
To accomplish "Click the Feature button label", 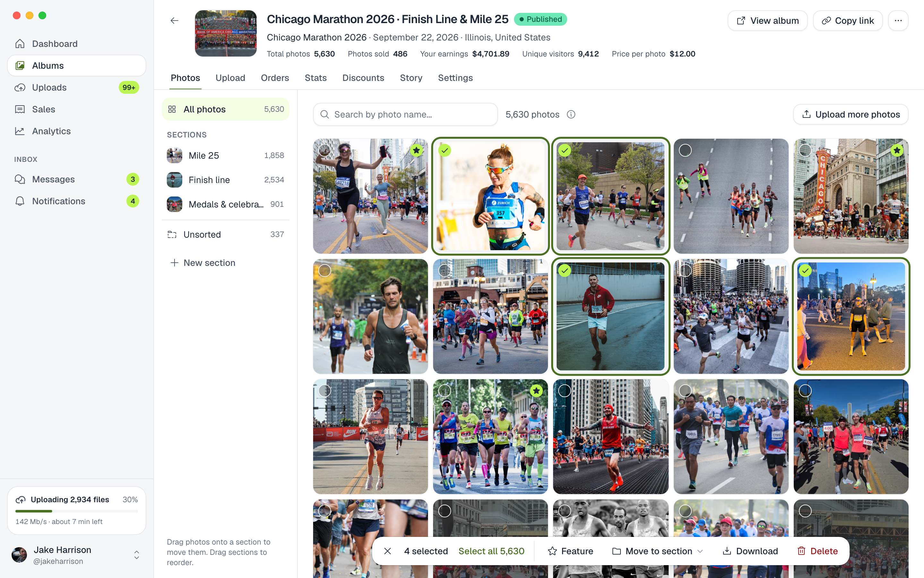I will (577, 551).
